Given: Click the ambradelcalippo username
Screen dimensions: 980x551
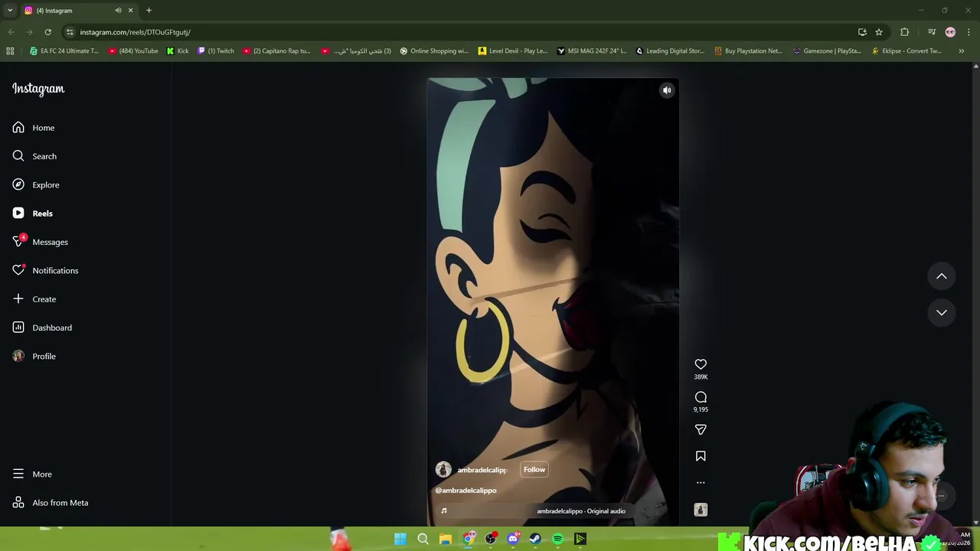Looking at the screenshot, I should 482,470.
